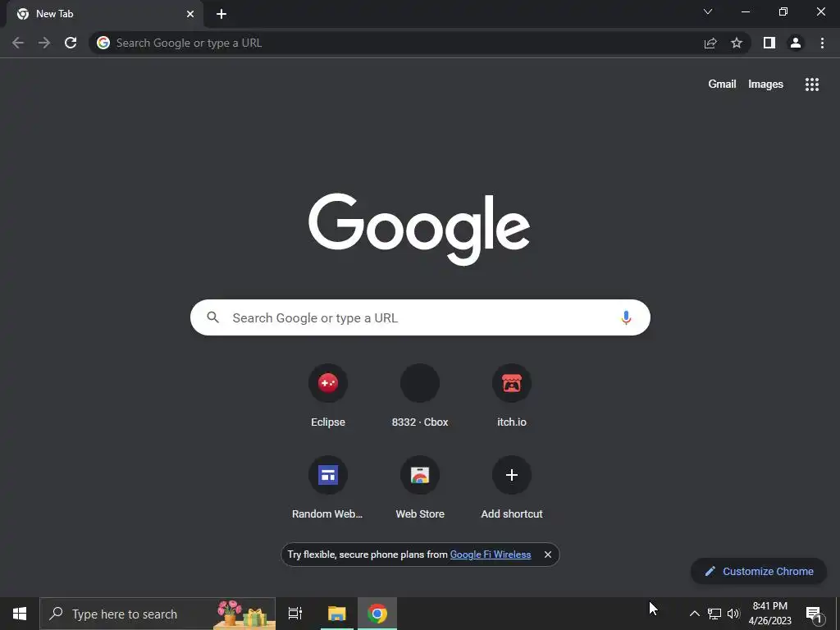Click the Customize Chrome button
This screenshot has height=630, width=840.
click(759, 571)
